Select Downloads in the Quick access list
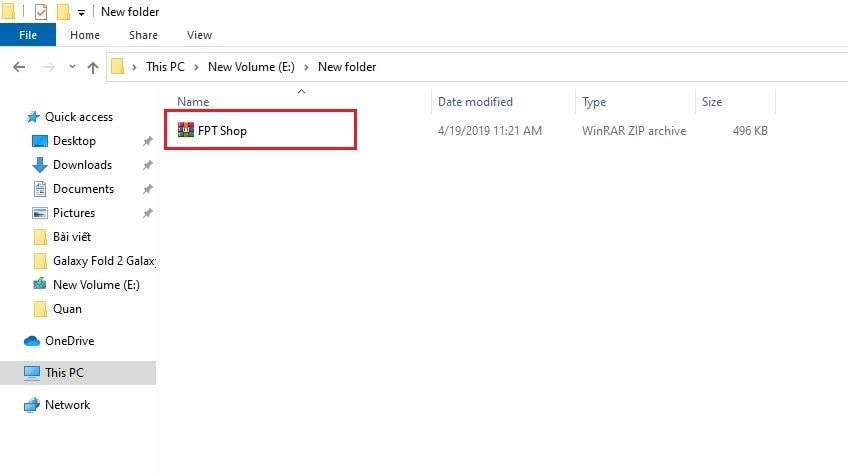Viewport: 848px width, 475px height. tap(82, 165)
